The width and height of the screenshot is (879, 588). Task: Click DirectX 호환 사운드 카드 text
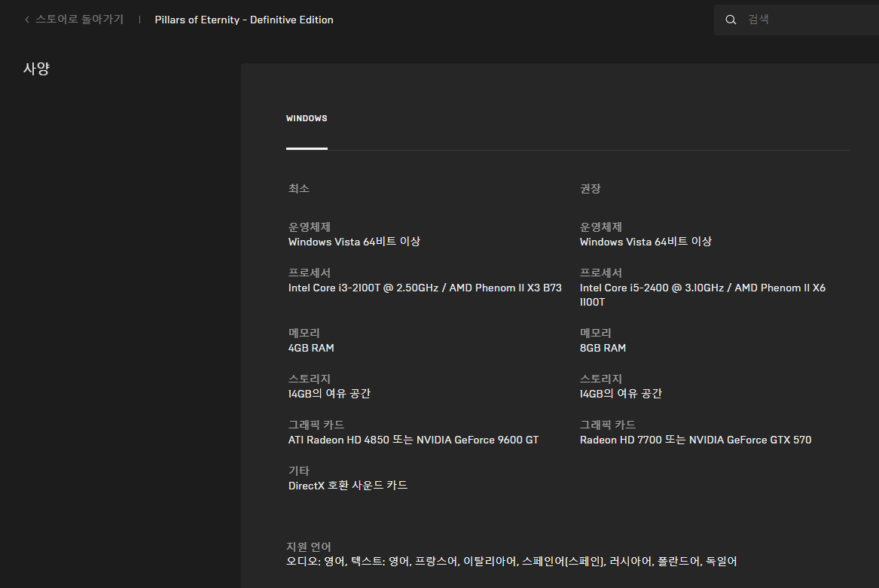[347, 486]
